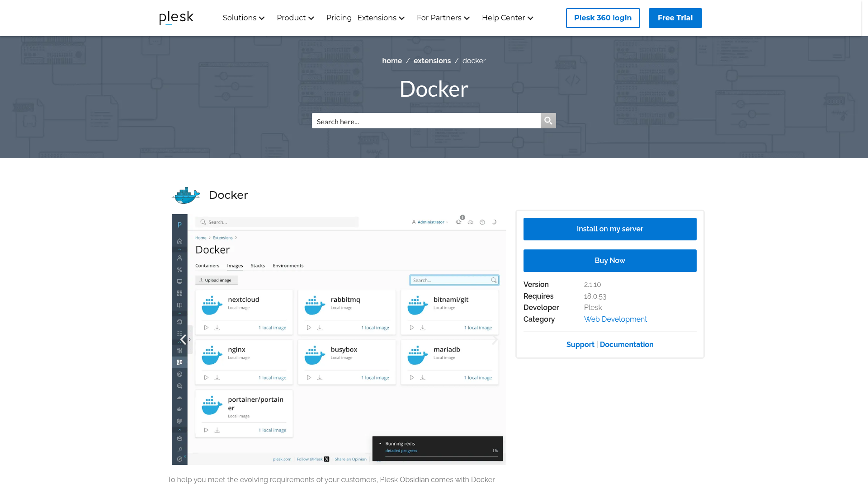Viewport: 868px width, 488px height.
Task: Start a Free Trial
Action: click(x=675, y=18)
